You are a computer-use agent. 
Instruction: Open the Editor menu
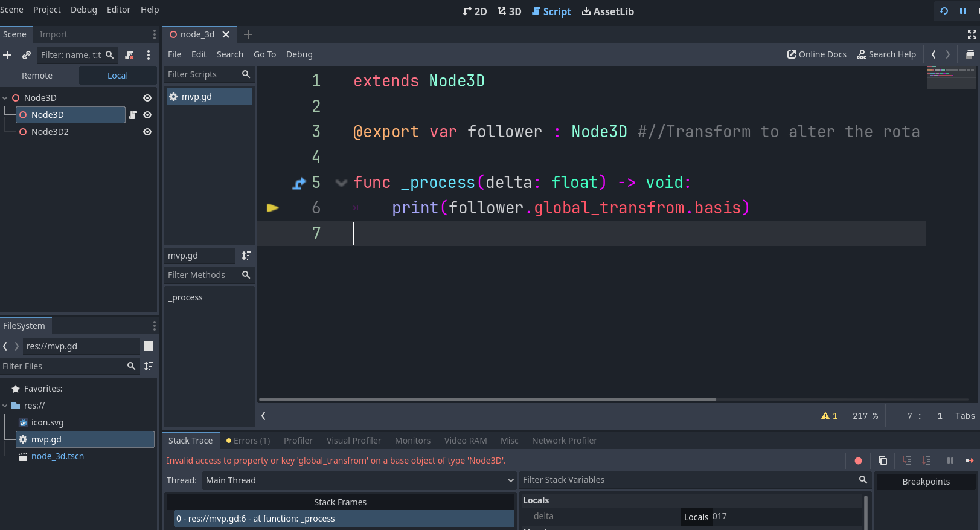pyautogui.click(x=118, y=10)
